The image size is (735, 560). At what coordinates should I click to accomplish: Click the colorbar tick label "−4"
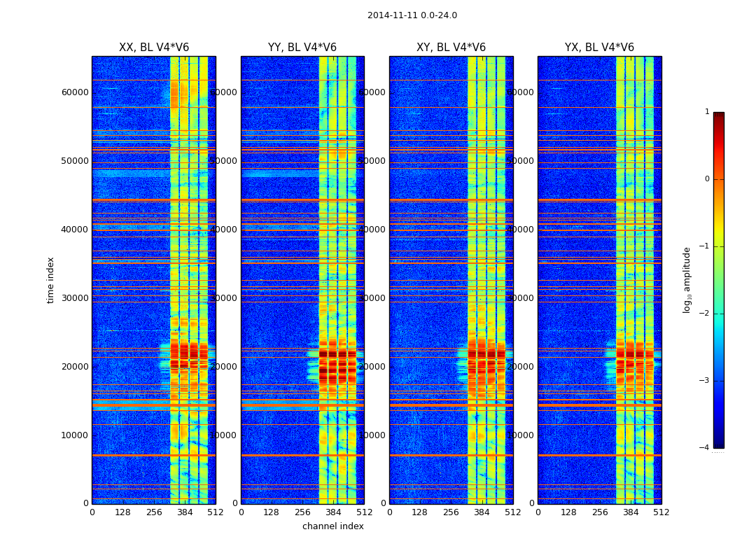point(706,448)
